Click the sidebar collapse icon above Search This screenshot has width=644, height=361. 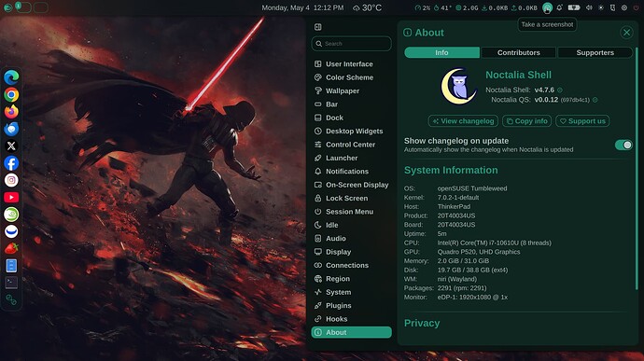tap(318, 27)
